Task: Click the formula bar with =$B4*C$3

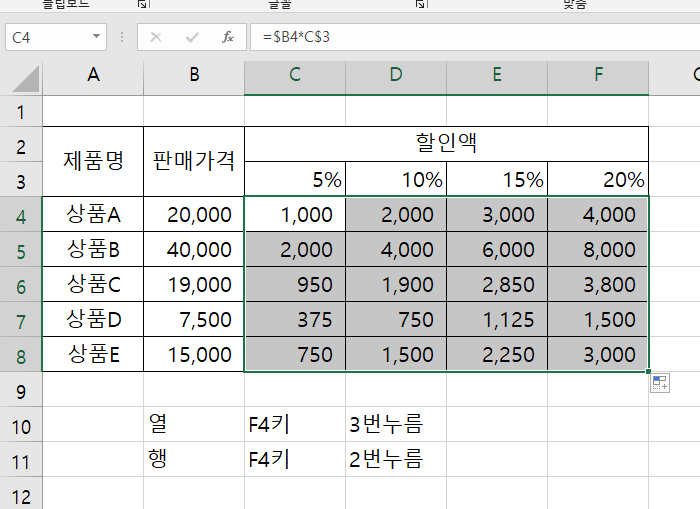Action: coord(475,37)
